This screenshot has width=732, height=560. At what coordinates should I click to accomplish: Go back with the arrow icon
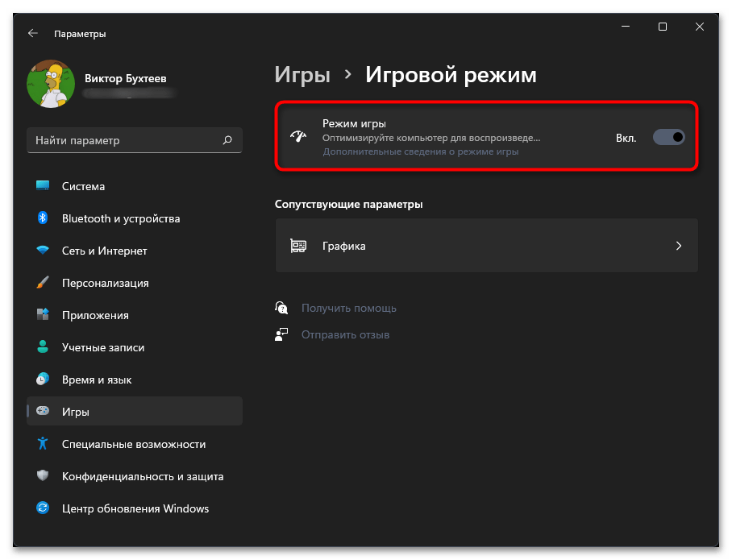pyautogui.click(x=33, y=34)
